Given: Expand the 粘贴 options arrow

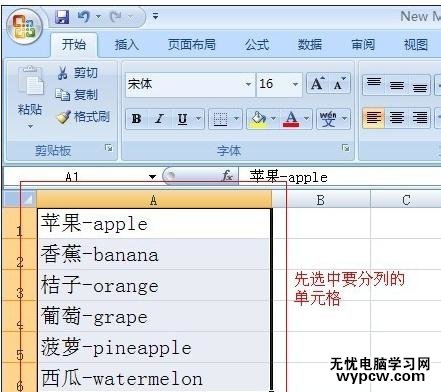Looking at the screenshot, I should point(30,126).
